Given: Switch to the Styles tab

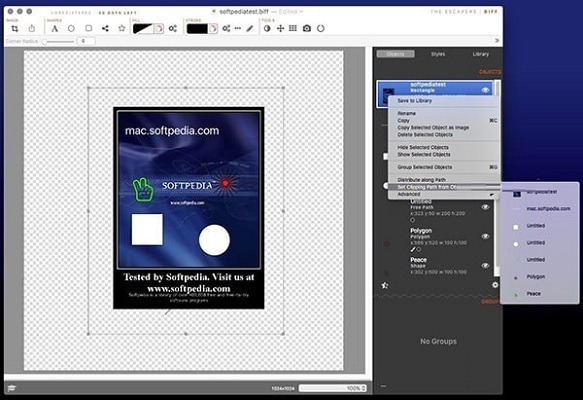Looking at the screenshot, I should point(438,54).
